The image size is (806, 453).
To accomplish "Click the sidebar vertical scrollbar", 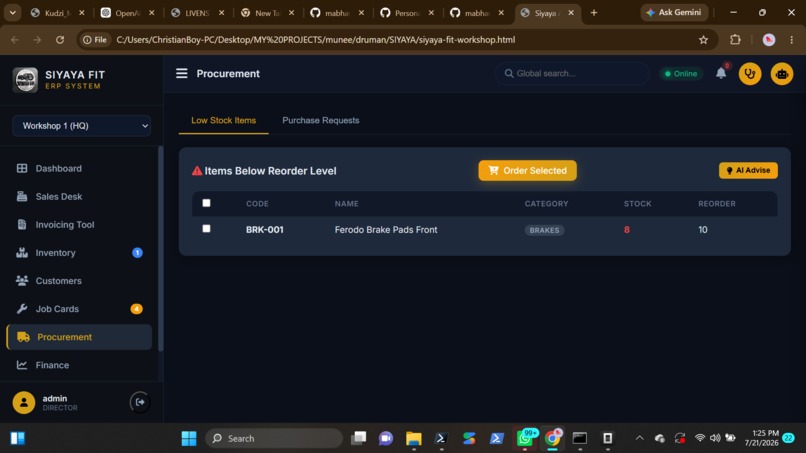I will pos(160,248).
